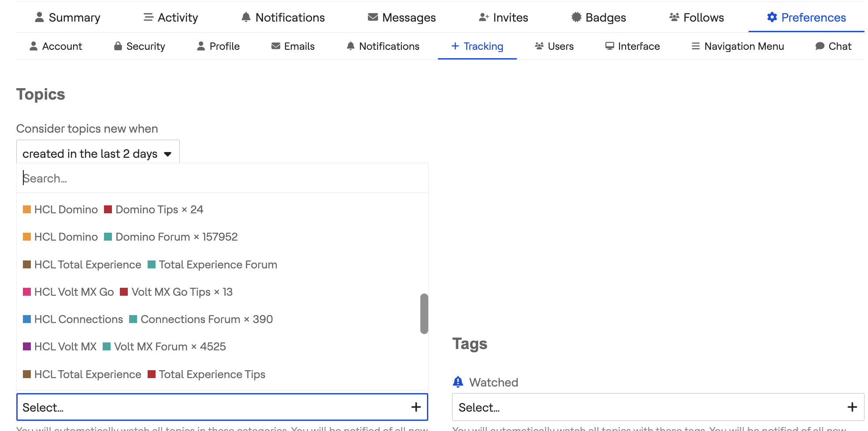Image resolution: width=868 pixels, height=431 pixels.
Task: Click the Invites user-plus icon
Action: coord(484,17)
